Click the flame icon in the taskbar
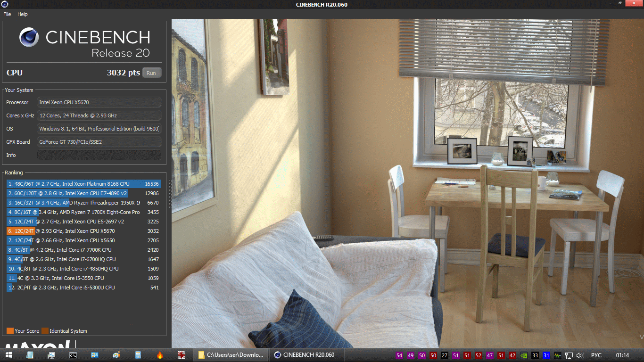Screen dimensions: 644x362 click(x=160, y=355)
